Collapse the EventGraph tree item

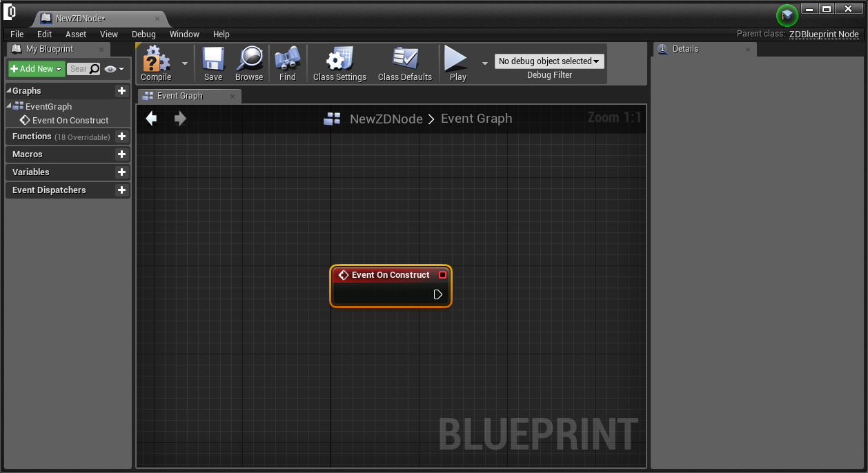pyautogui.click(x=9, y=106)
